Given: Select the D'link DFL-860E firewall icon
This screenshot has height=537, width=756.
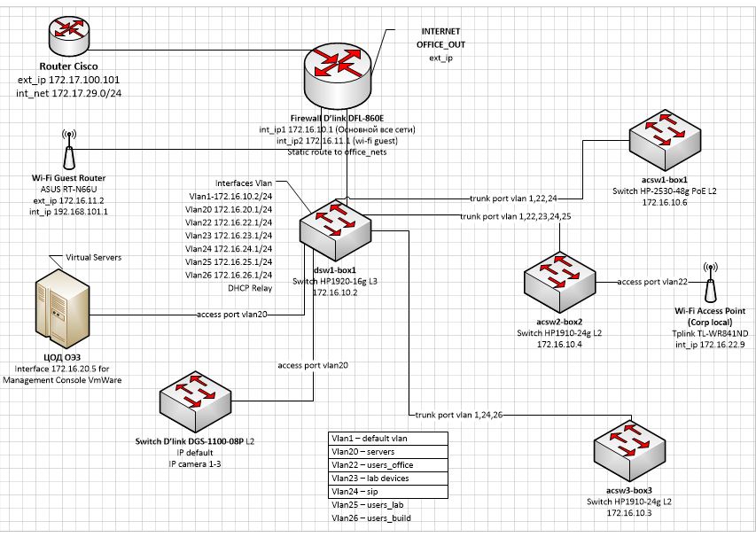Looking at the screenshot, I should [x=339, y=75].
